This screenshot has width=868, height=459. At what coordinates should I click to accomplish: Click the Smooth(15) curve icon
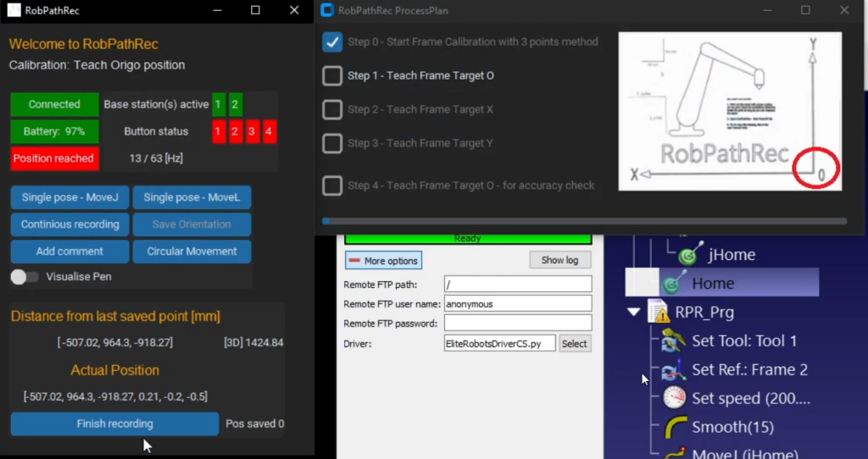point(674,426)
